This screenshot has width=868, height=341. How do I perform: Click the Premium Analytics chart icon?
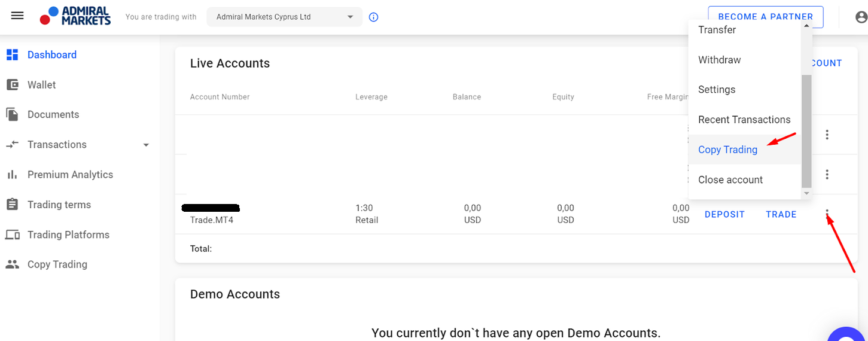[12, 175]
